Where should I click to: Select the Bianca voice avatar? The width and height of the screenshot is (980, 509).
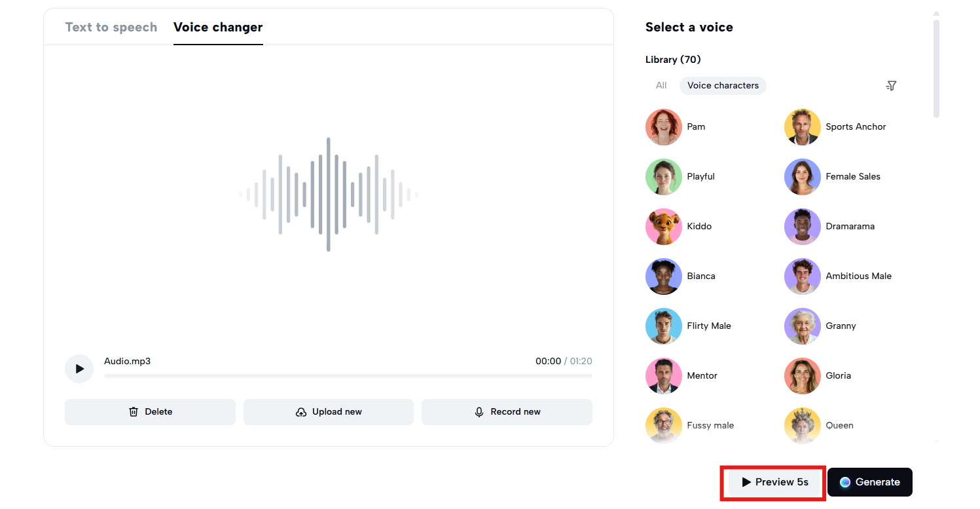[663, 276]
